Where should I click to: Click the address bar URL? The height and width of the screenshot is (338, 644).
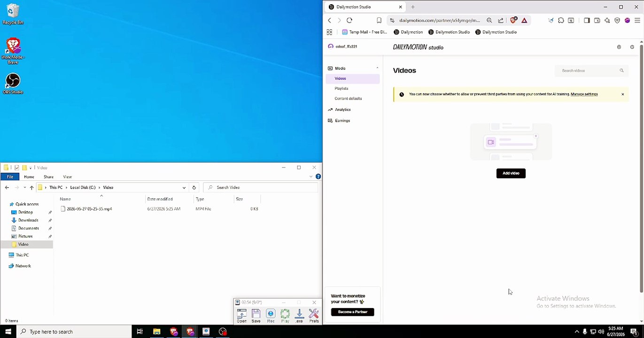point(440,20)
